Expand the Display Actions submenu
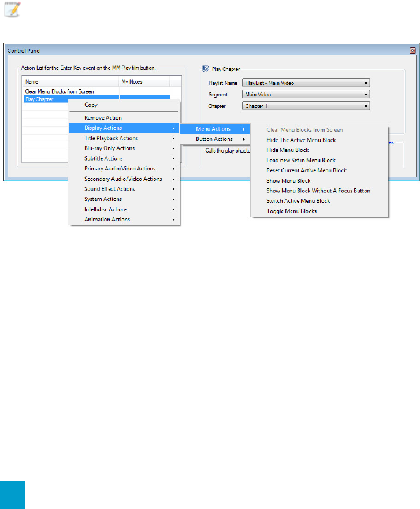The width and height of the screenshot is (420, 509). 124,128
